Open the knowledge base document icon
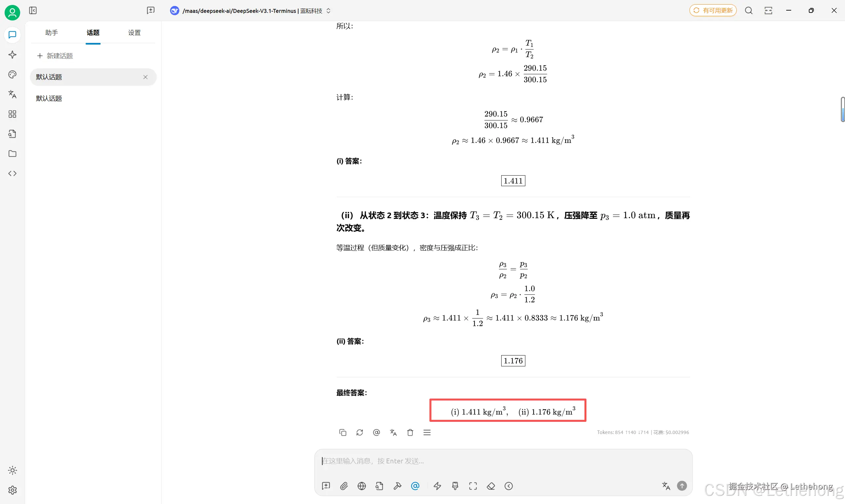 coord(12,134)
